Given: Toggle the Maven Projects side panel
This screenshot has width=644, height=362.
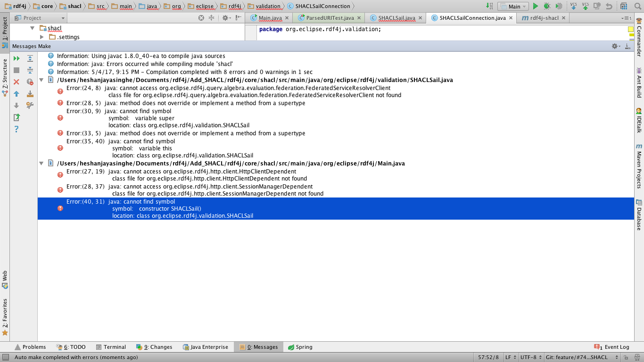Looking at the screenshot, I should [639, 166].
